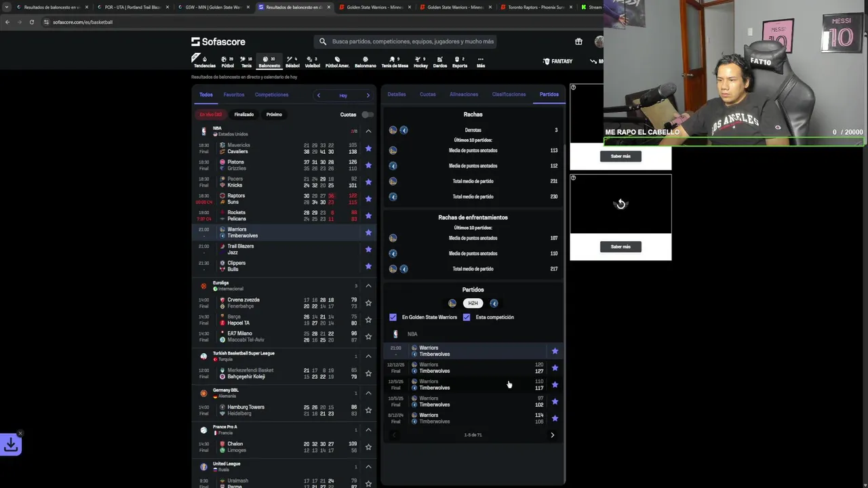Image resolution: width=868 pixels, height=488 pixels.
Task: Open the Tenis de Mesa category
Action: pos(395,62)
